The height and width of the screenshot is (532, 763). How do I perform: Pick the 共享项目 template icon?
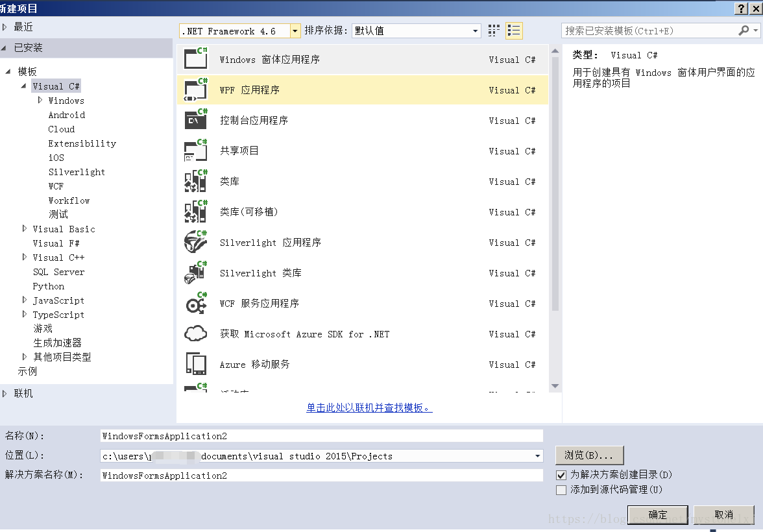(196, 151)
